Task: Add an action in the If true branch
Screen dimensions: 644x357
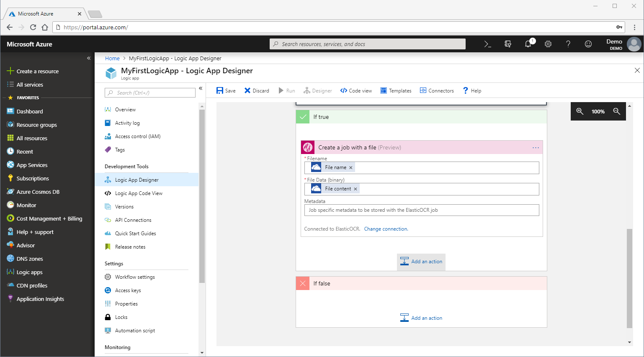Action: coord(421,262)
